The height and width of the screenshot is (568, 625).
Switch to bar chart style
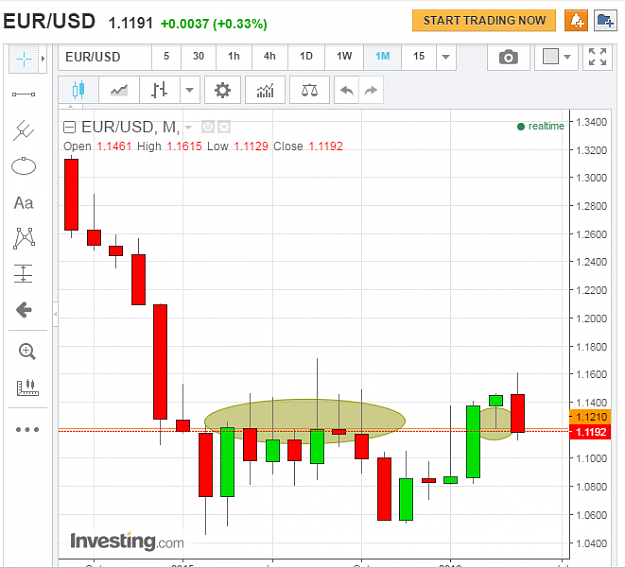click(159, 90)
